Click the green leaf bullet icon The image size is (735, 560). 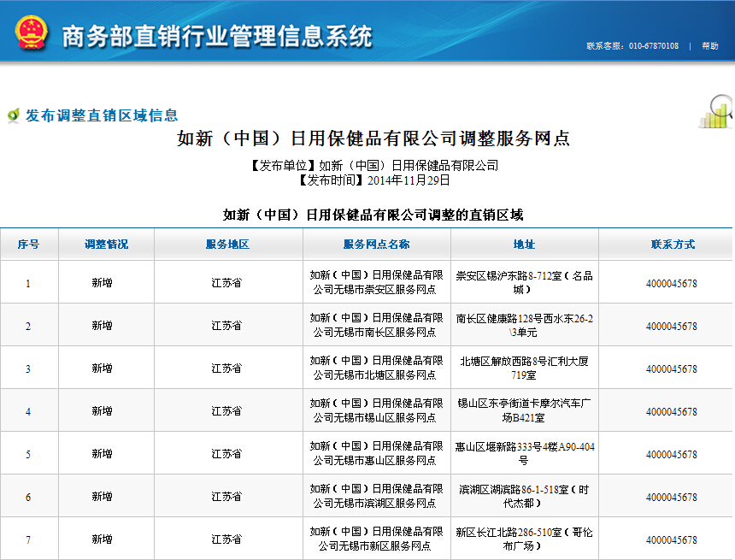point(14,115)
